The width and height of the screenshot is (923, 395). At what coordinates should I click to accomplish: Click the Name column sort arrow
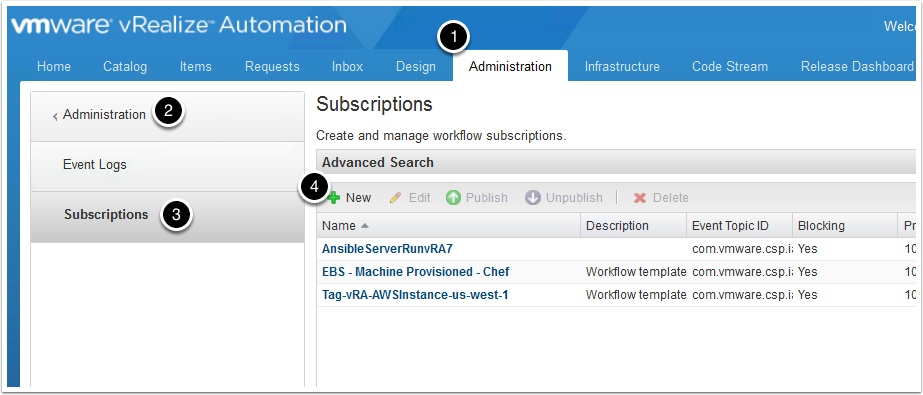coord(364,225)
